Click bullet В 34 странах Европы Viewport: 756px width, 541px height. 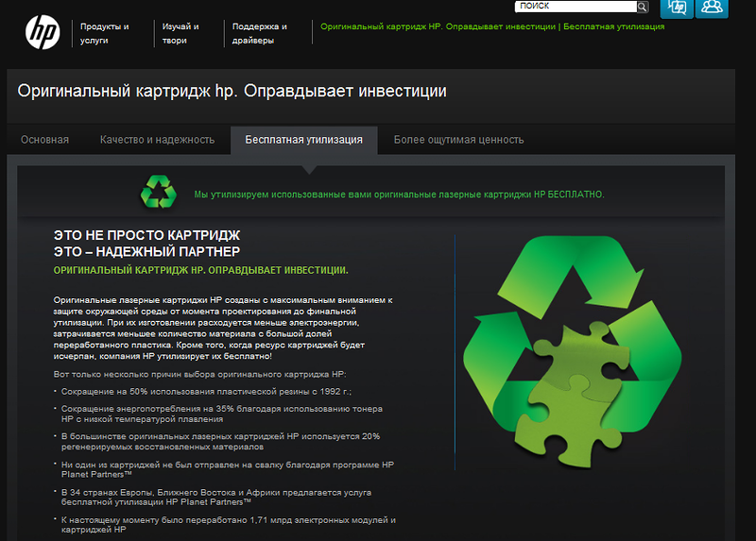click(216, 498)
